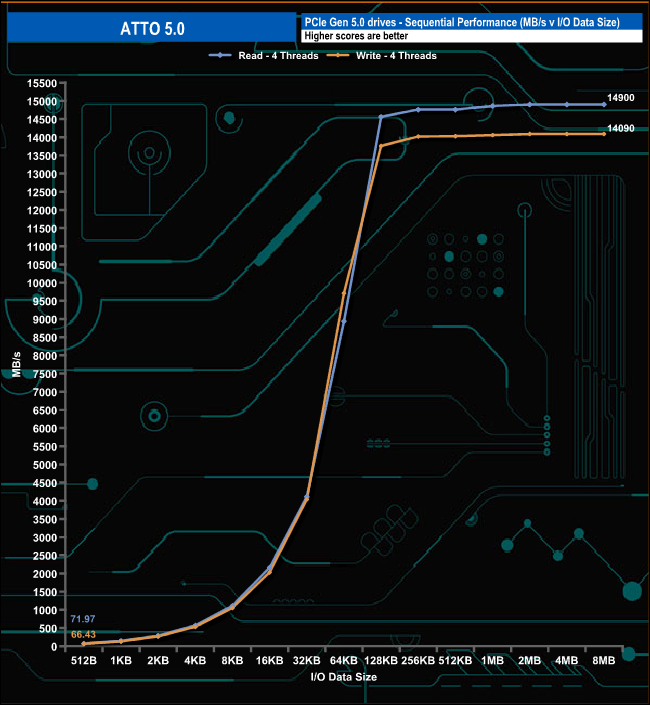Select the Write - 4 Threads legend entry
Viewport: 650px width, 705px height.
398,56
